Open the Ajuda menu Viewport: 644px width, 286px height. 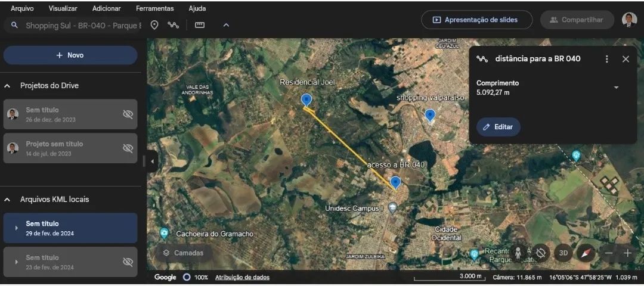[197, 8]
